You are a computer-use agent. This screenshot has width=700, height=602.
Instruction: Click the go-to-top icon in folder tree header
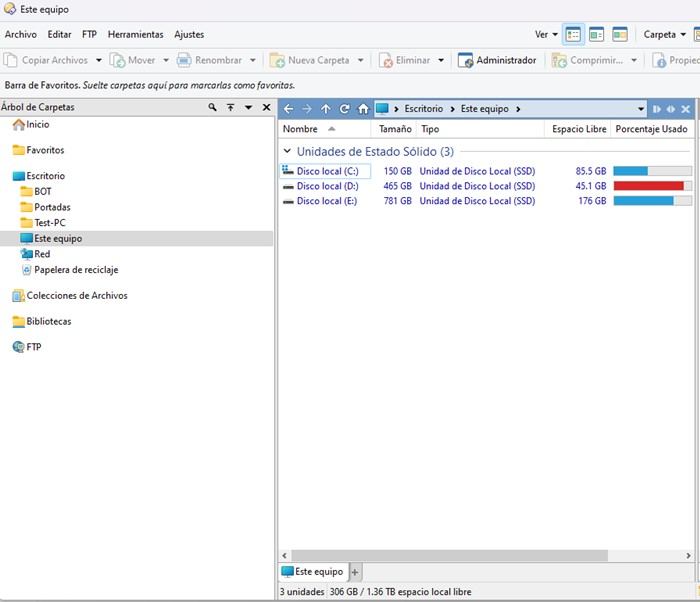pos(230,107)
